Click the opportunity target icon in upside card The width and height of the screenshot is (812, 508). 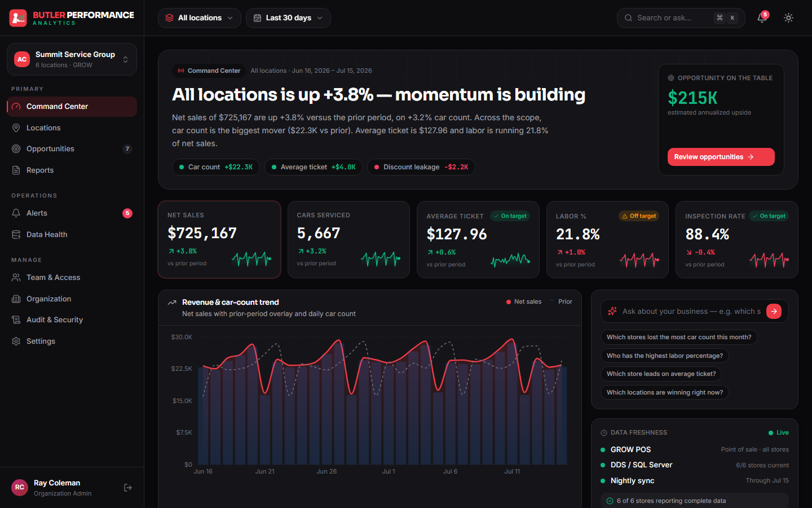pos(671,78)
